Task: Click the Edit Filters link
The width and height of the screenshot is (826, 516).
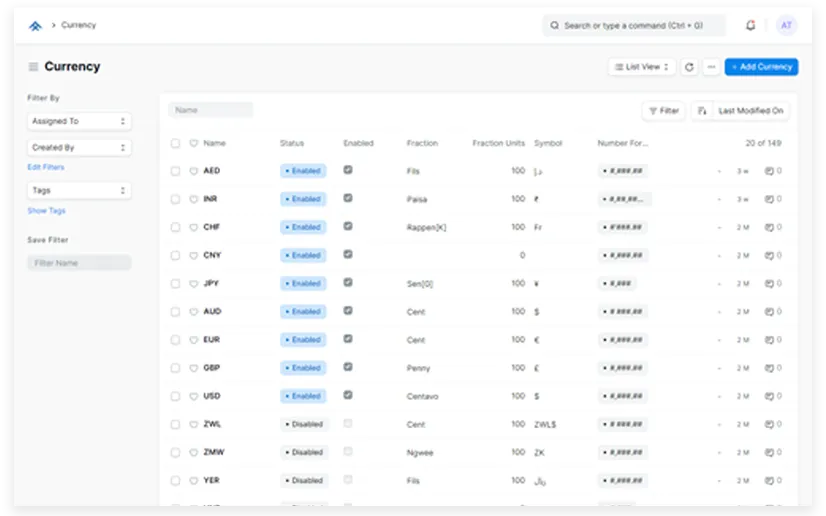Action: pyautogui.click(x=46, y=167)
